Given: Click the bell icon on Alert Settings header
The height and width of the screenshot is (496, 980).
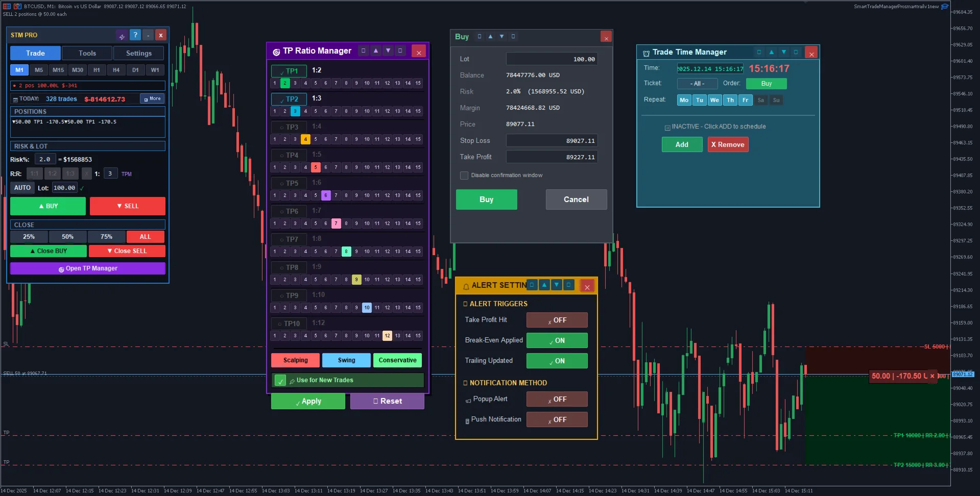Looking at the screenshot, I should pos(466,286).
